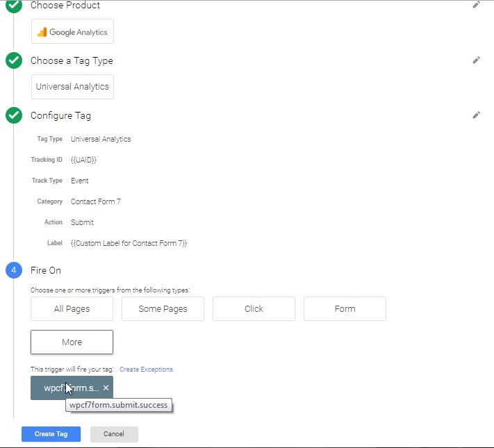
Task: Choose the All Pages trigger
Action: (72, 309)
